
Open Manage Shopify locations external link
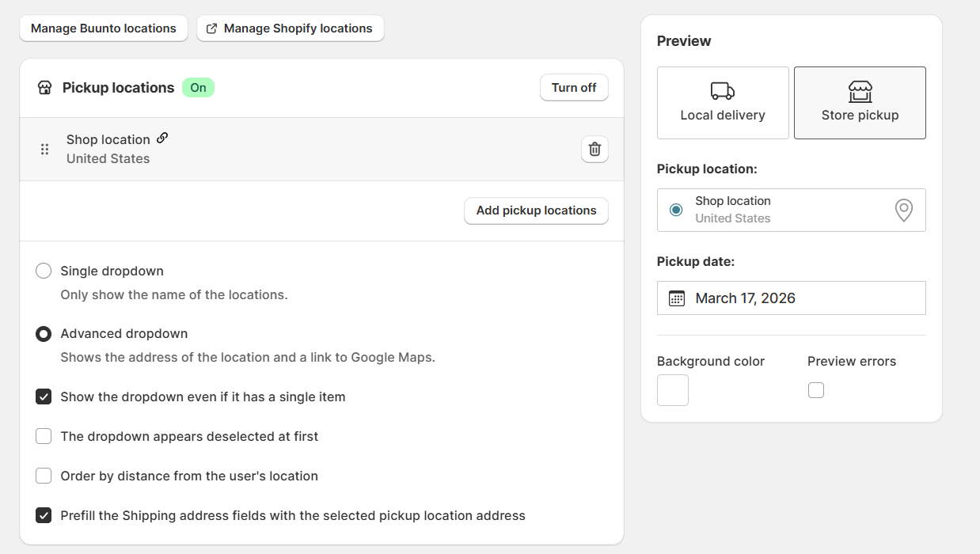pyautogui.click(x=290, y=28)
